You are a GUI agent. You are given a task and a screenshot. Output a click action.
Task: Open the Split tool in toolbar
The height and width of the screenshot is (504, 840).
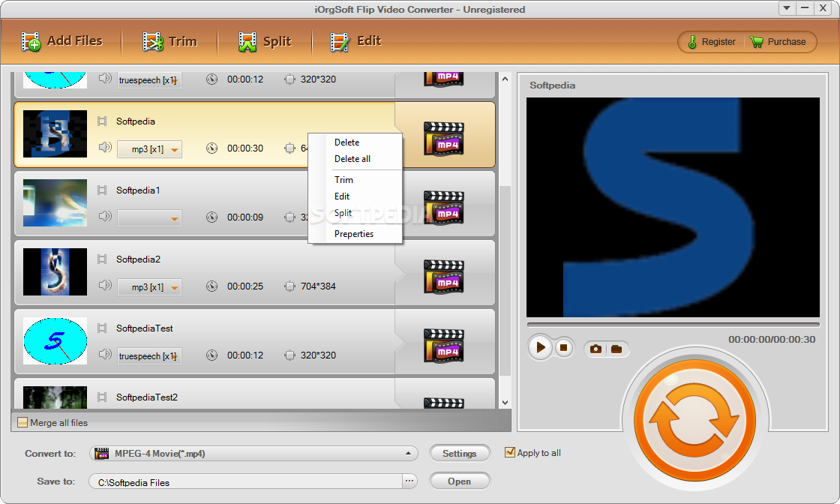(265, 41)
